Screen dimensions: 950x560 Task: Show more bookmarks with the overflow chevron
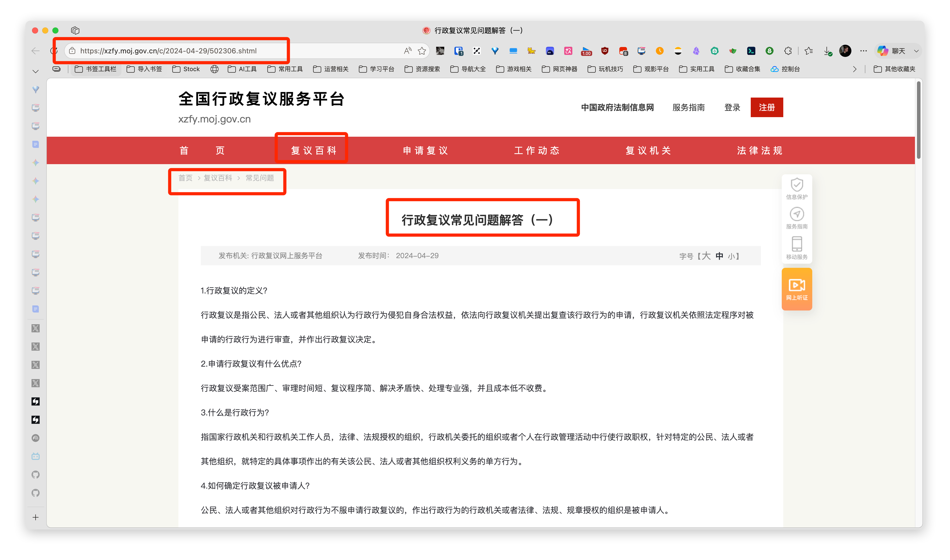coord(854,69)
